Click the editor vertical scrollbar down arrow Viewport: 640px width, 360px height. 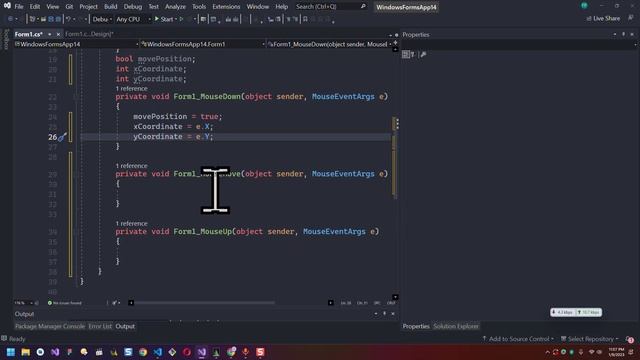point(395,297)
